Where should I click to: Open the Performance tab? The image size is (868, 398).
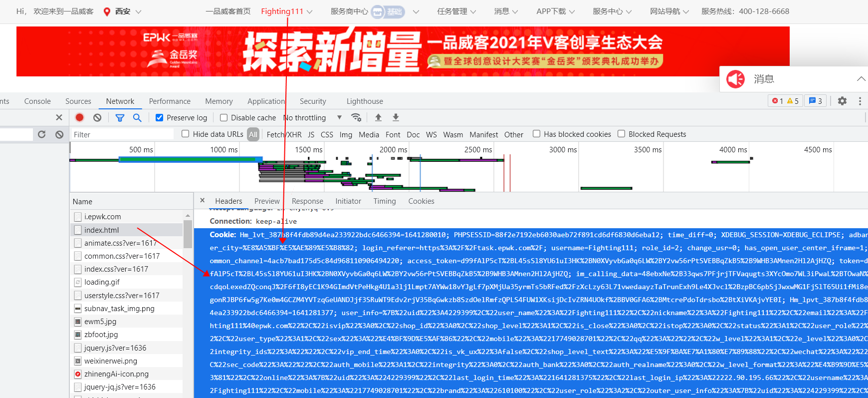(x=170, y=101)
